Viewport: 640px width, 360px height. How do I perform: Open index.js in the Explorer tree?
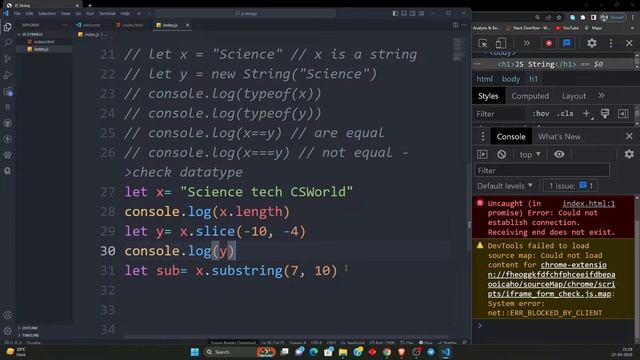pyautogui.click(x=41, y=49)
